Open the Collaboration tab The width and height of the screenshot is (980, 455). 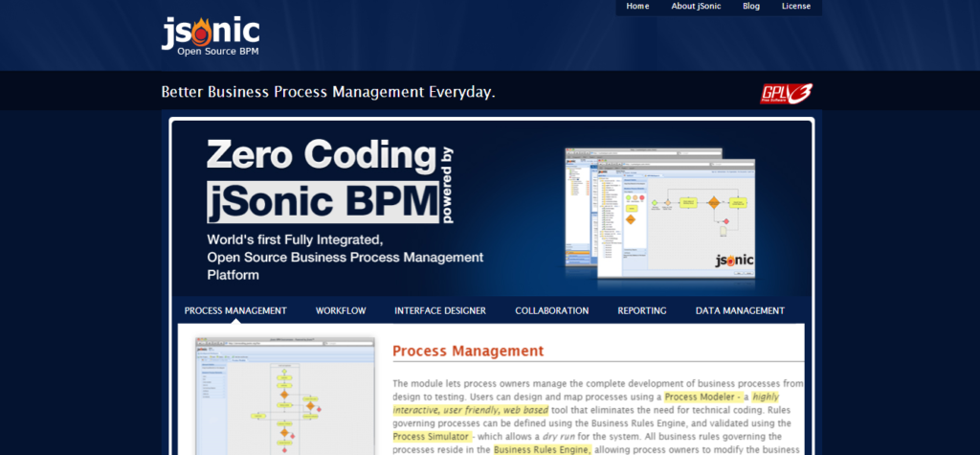552,310
